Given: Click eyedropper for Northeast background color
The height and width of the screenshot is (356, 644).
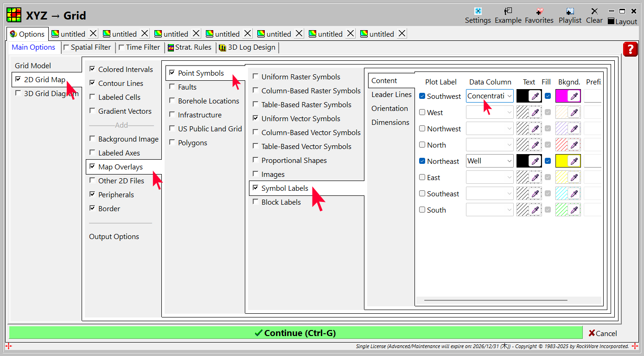Looking at the screenshot, I should point(574,161).
